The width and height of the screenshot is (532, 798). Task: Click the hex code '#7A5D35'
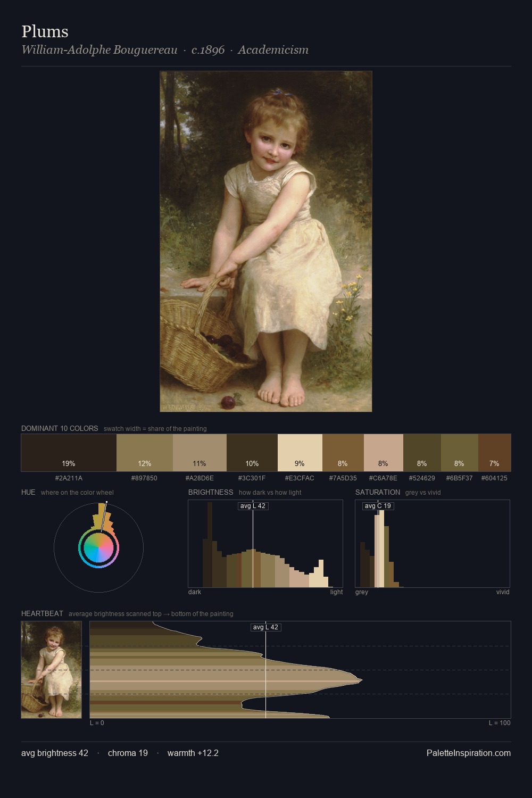click(343, 478)
